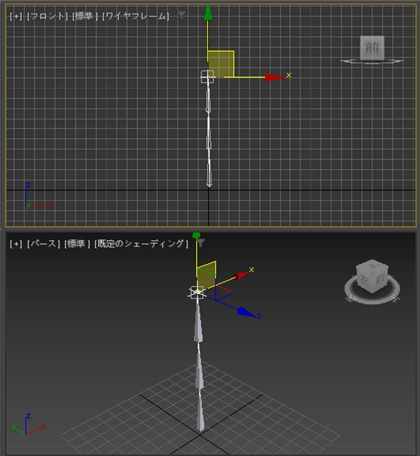Viewport: 420px width, 456px height.
Task: Select the lowest shaded bone in Perspective viewport
Action: point(200,413)
